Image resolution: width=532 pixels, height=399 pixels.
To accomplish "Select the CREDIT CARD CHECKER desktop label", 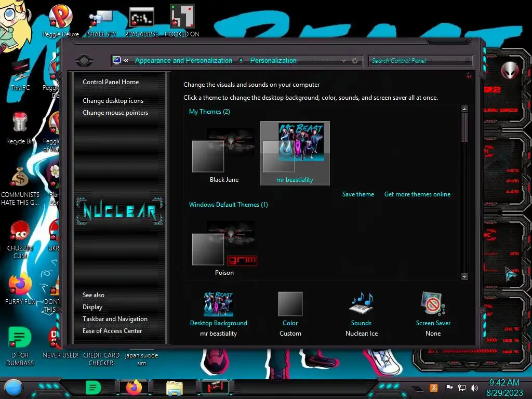I will click(x=101, y=359).
